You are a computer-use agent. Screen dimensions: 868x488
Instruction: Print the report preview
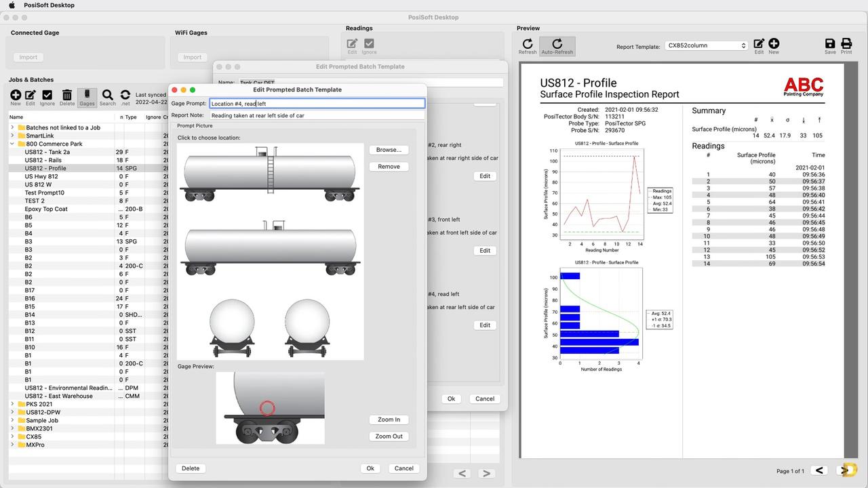tap(846, 45)
